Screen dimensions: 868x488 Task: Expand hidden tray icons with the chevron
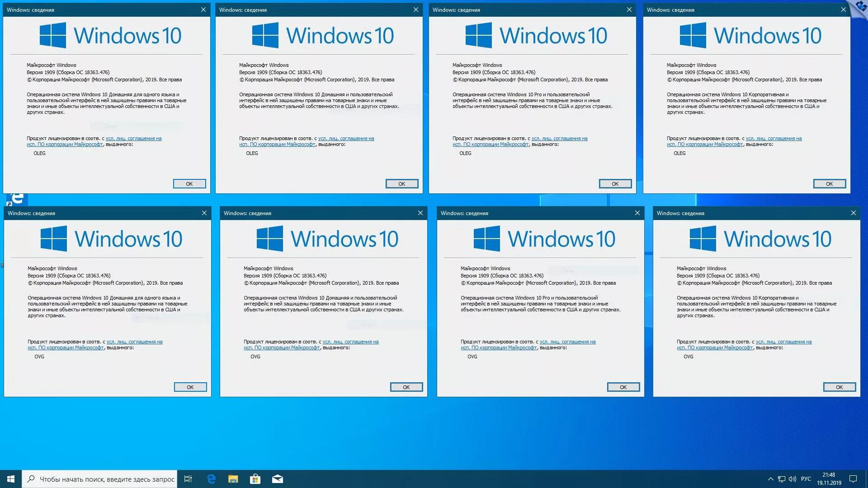(771, 479)
